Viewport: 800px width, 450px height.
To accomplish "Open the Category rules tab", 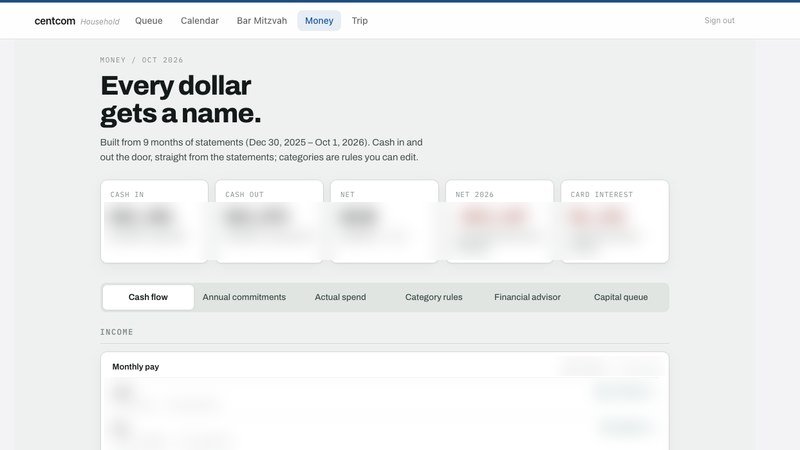I will 434,297.
